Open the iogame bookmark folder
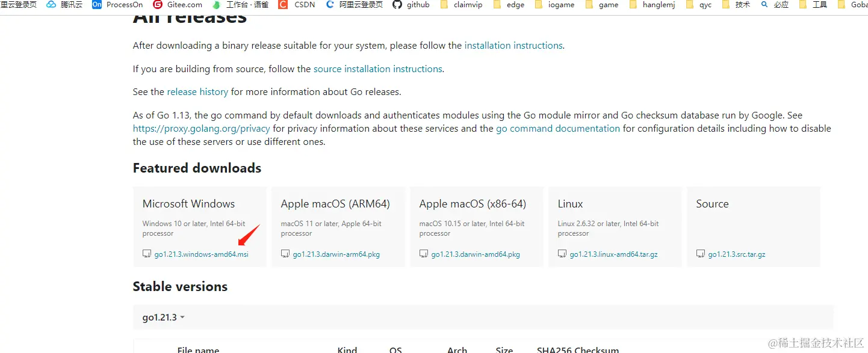Screen dimensions: 868x353 pos(554,5)
